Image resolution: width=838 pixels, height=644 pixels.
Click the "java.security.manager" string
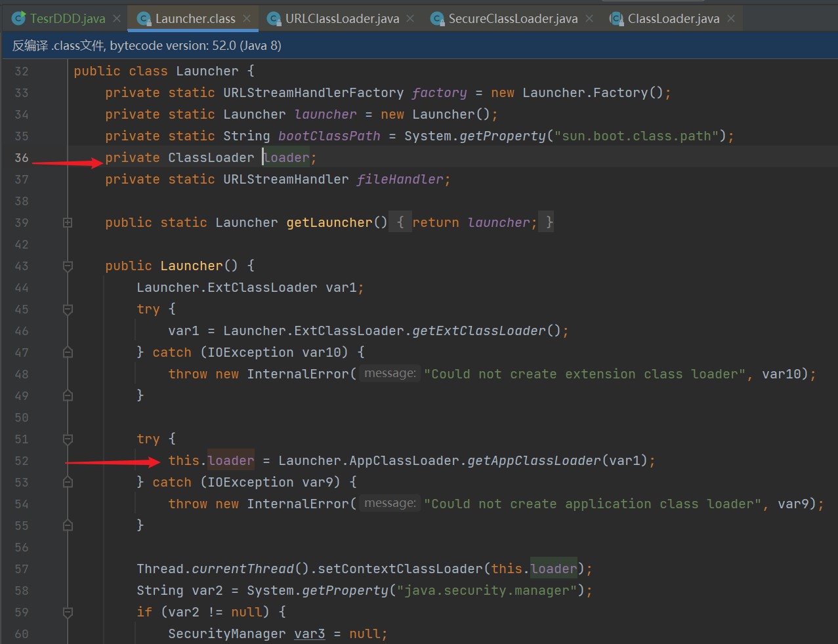point(487,591)
